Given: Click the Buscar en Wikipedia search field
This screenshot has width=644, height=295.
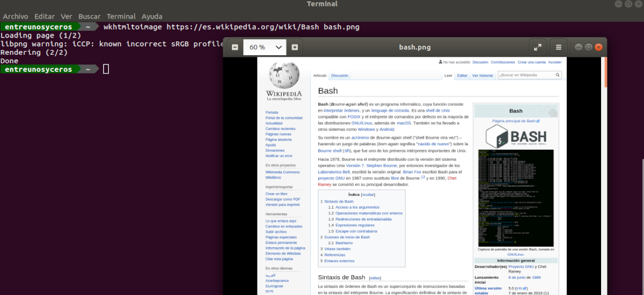Looking at the screenshot, I should click(530, 75).
